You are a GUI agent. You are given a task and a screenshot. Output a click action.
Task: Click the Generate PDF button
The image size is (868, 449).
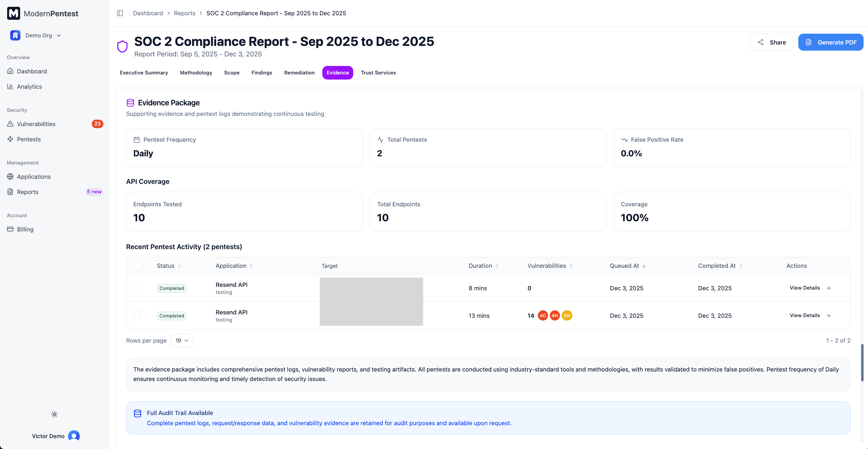830,42
